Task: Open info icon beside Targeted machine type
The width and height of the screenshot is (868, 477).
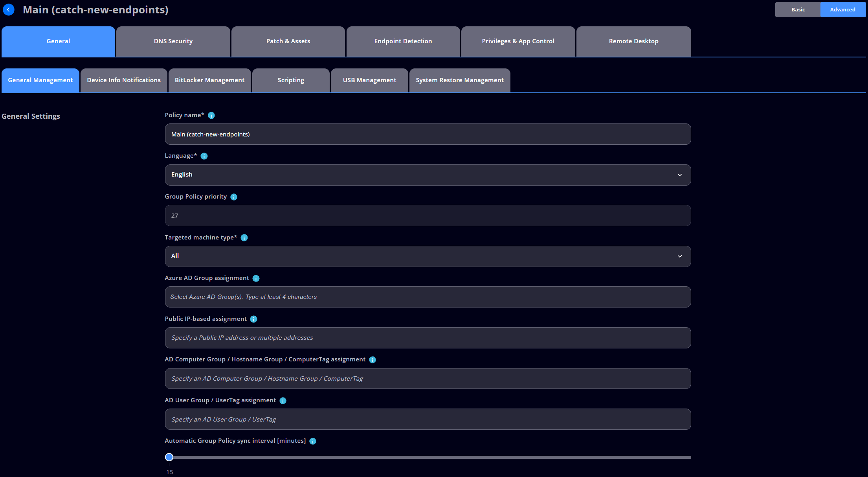Action: point(244,238)
